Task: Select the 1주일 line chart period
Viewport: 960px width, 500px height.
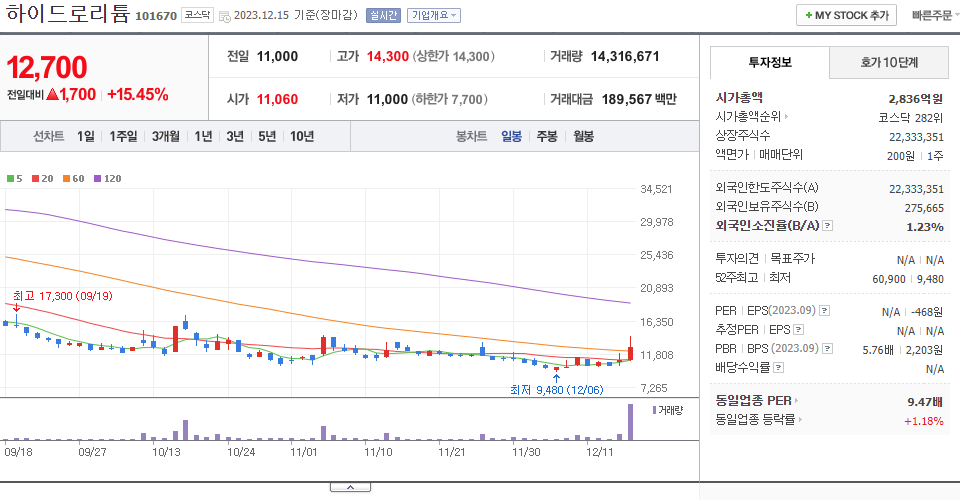Action: click(123, 136)
